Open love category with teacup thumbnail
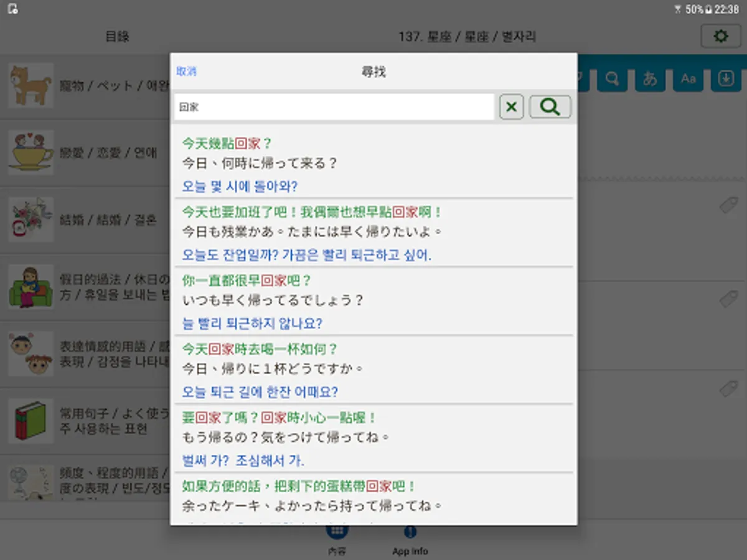 point(85,153)
